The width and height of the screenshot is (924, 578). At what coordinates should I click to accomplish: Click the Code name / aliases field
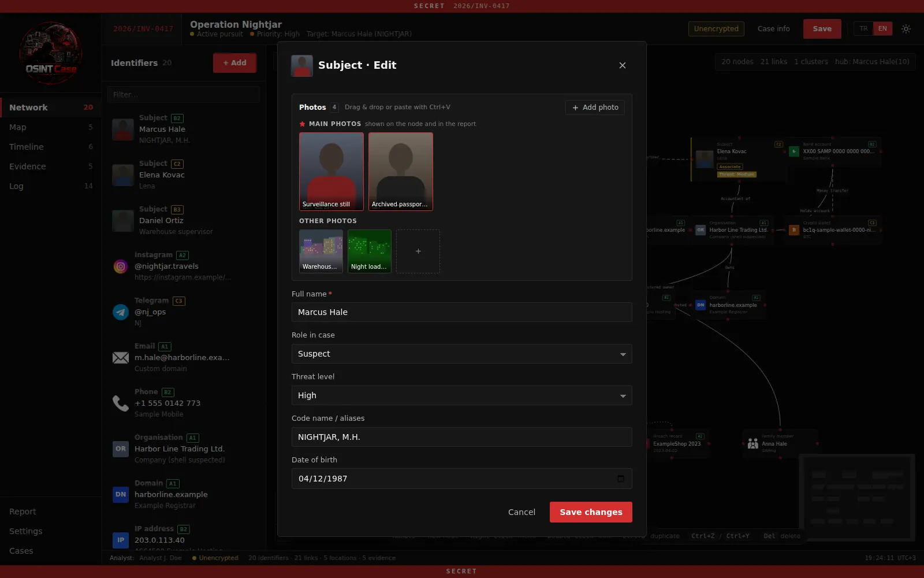tap(461, 437)
